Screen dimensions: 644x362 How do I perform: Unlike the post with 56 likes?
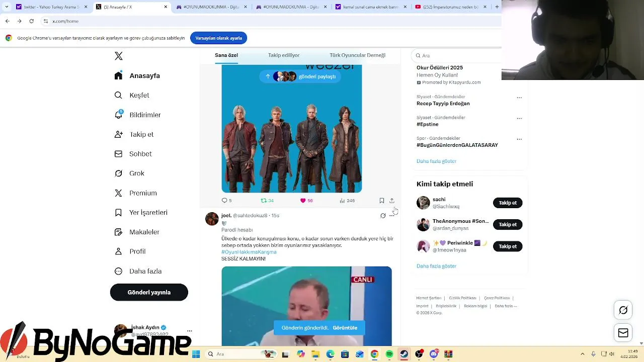point(306,201)
